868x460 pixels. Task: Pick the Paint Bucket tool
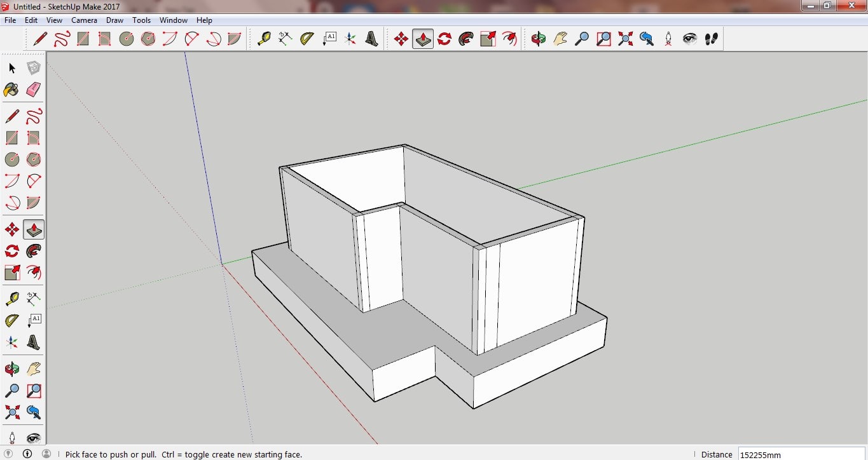[x=12, y=90]
